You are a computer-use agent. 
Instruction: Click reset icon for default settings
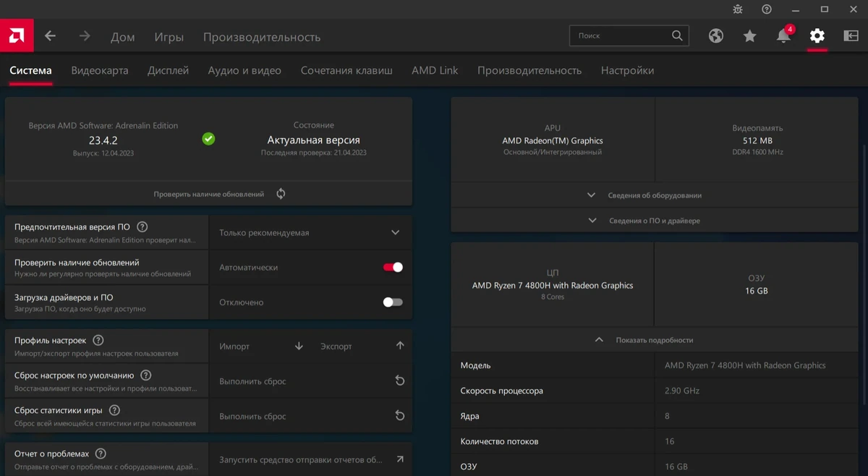coord(400,381)
